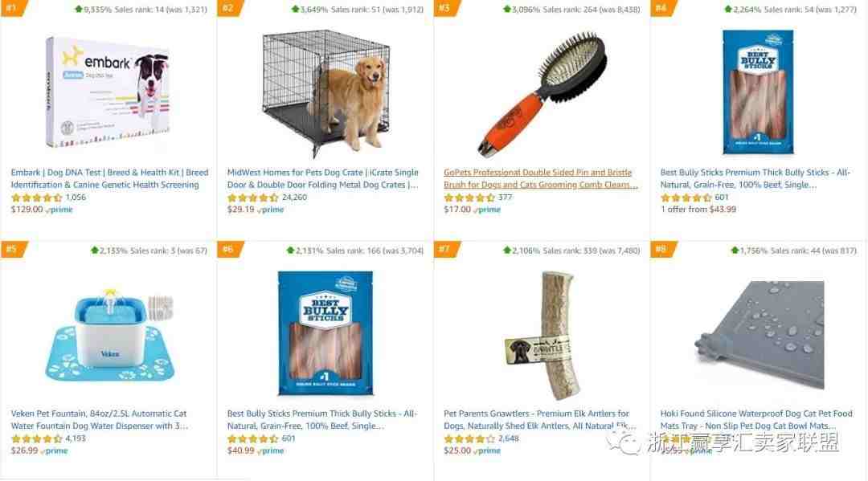Open Veken Pet Fountain title link

[x=99, y=420]
